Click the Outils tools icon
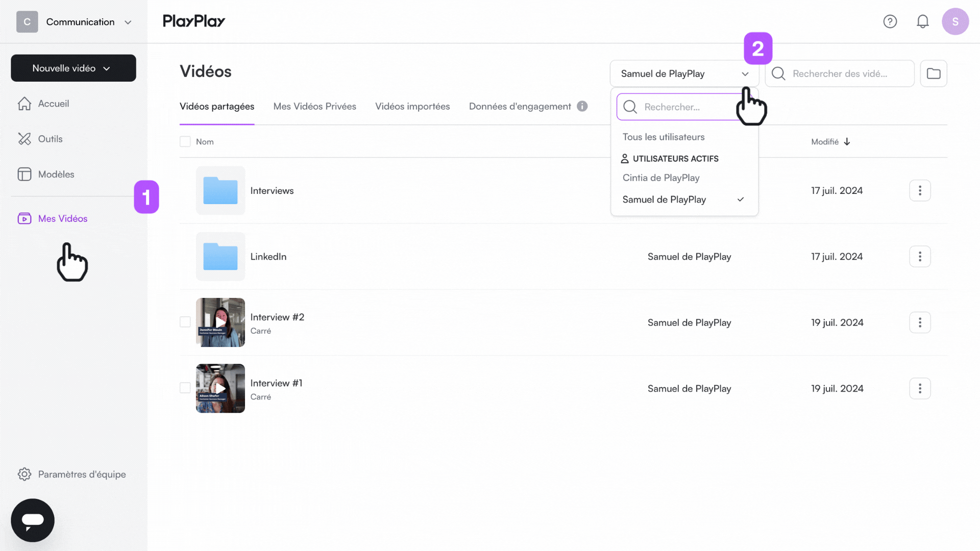The height and width of the screenshot is (551, 980). click(x=24, y=139)
